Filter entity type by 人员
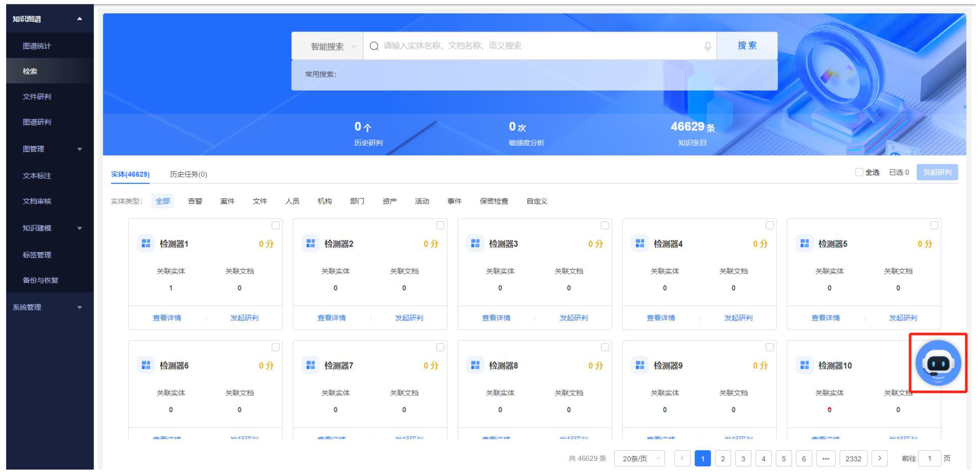The width and height of the screenshot is (980, 476). pyautogui.click(x=292, y=201)
